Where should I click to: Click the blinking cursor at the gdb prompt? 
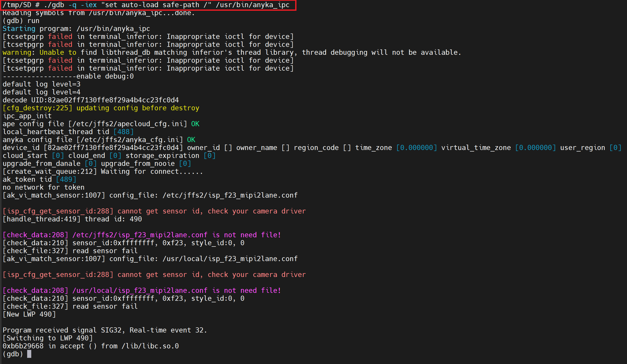pos(29,354)
